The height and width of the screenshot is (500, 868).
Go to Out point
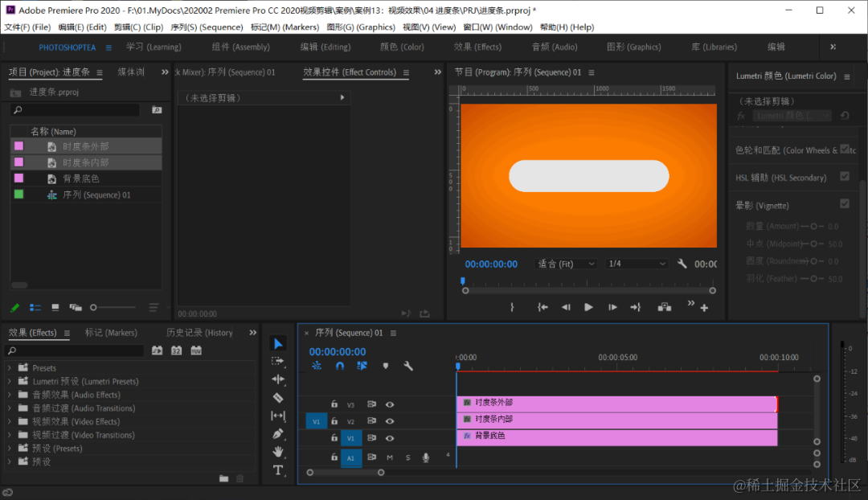[636, 307]
